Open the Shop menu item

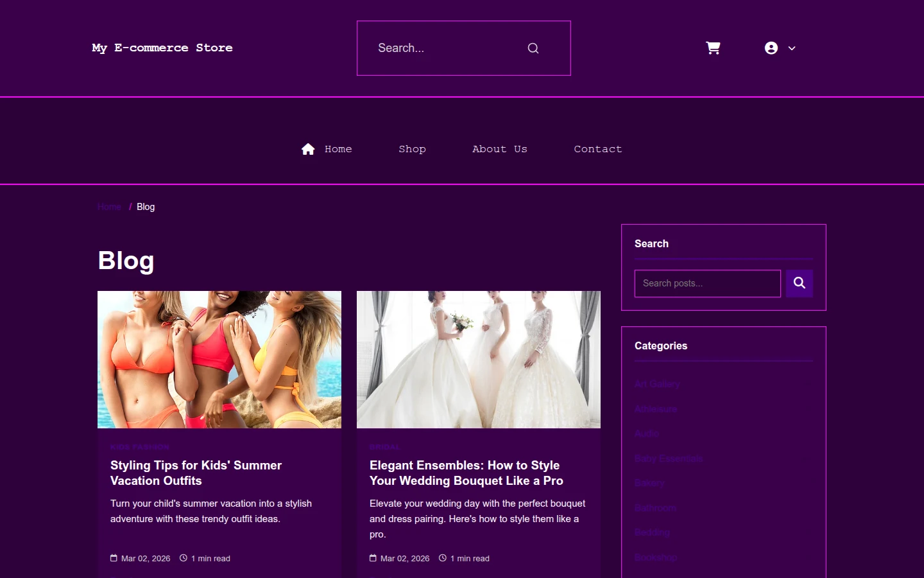[x=412, y=149]
